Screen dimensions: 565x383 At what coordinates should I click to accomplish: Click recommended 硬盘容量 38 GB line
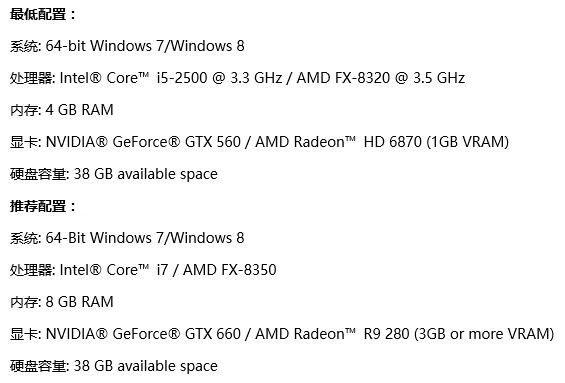pyautogui.click(x=114, y=366)
